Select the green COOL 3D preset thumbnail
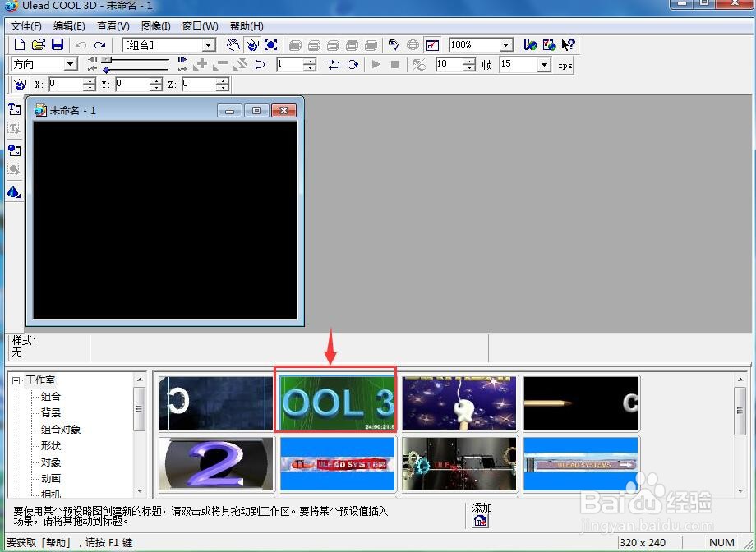The height and width of the screenshot is (552, 756). coord(337,403)
